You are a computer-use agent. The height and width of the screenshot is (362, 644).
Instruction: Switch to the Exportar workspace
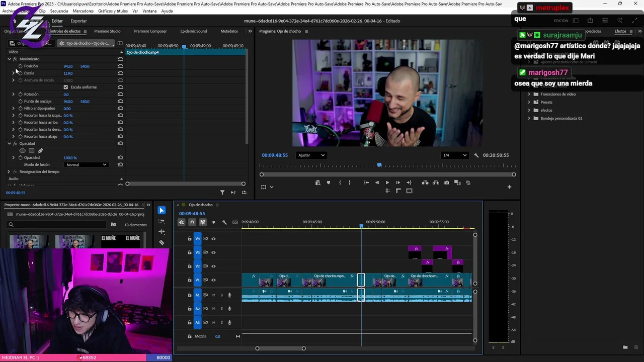tap(78, 21)
